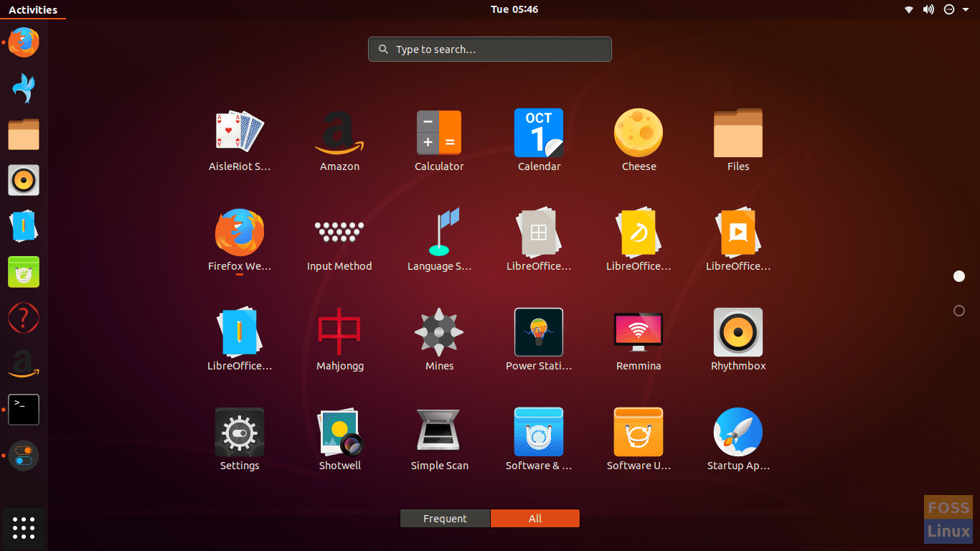Click the Activities button
The height and width of the screenshot is (551, 980).
tap(33, 9)
